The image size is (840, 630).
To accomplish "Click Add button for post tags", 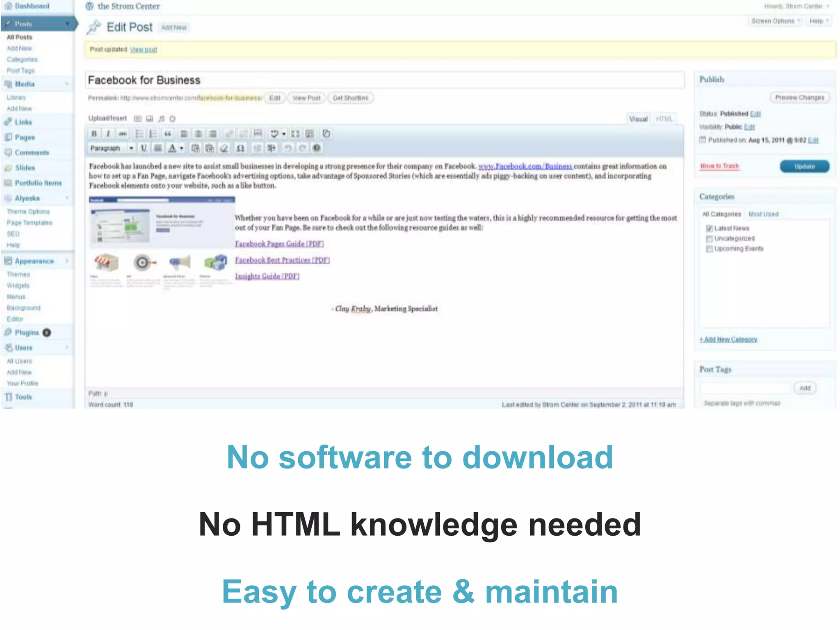I will tap(805, 388).
